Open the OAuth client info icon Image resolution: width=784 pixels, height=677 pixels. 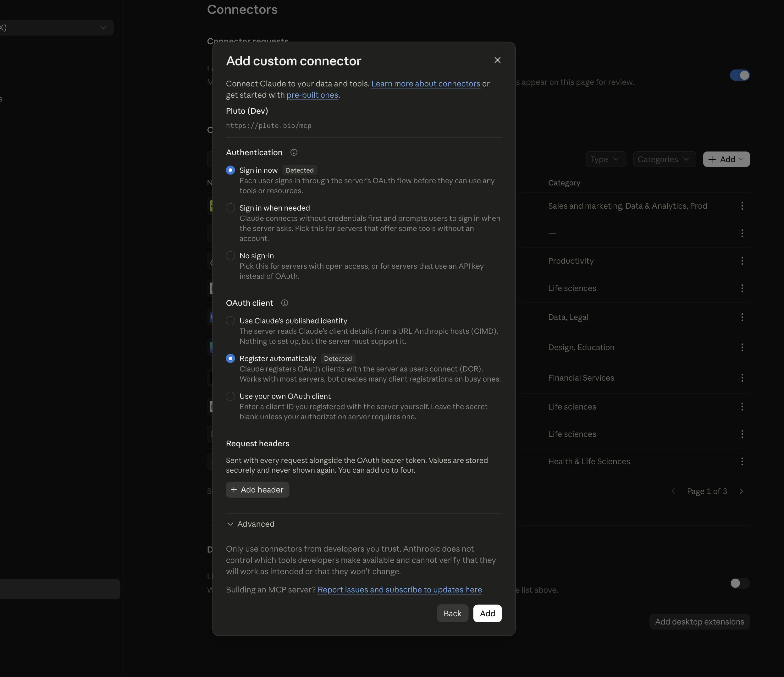(284, 303)
